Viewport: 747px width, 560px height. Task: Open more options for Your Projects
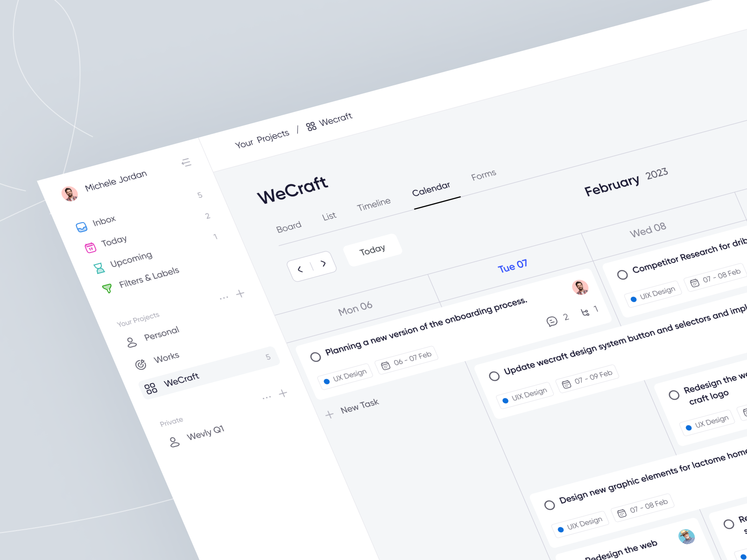coord(224,297)
